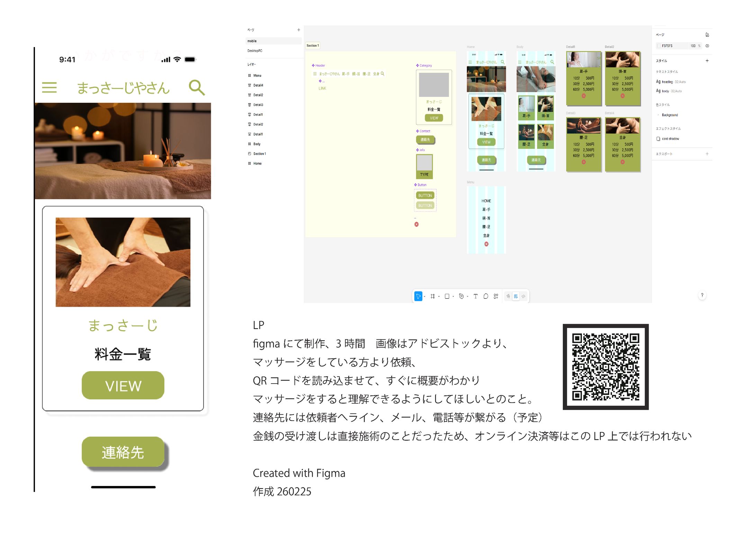Open the Move tool dropdown arrow

click(x=425, y=297)
